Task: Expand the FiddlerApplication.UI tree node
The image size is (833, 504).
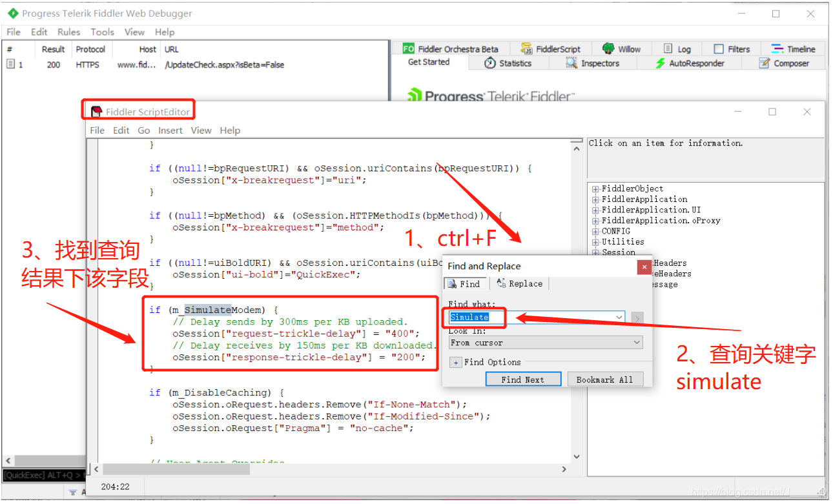Action: point(595,210)
